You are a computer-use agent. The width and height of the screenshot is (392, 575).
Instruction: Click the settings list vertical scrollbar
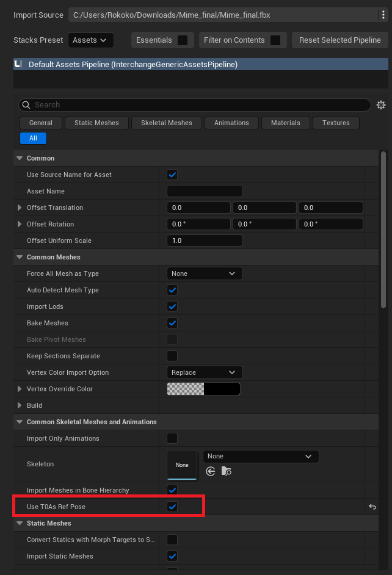tap(383, 230)
